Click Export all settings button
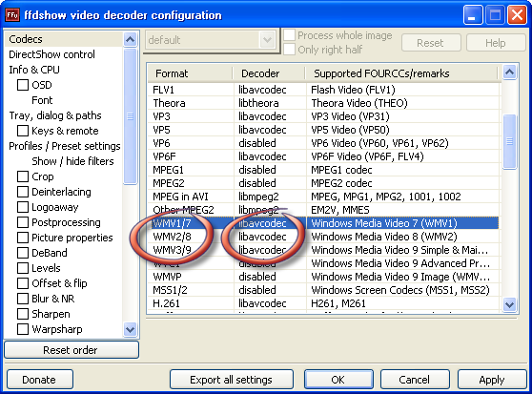532x394 pixels. (232, 380)
